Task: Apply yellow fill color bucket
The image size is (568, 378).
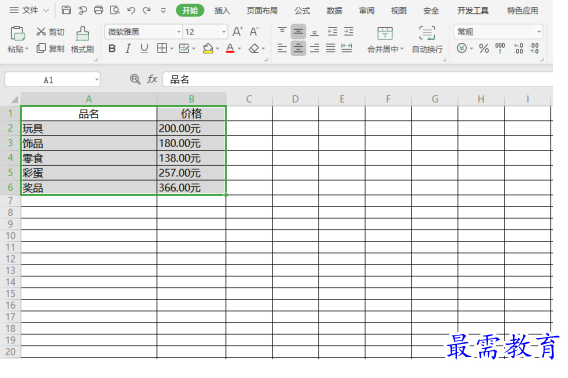Action: (x=208, y=48)
